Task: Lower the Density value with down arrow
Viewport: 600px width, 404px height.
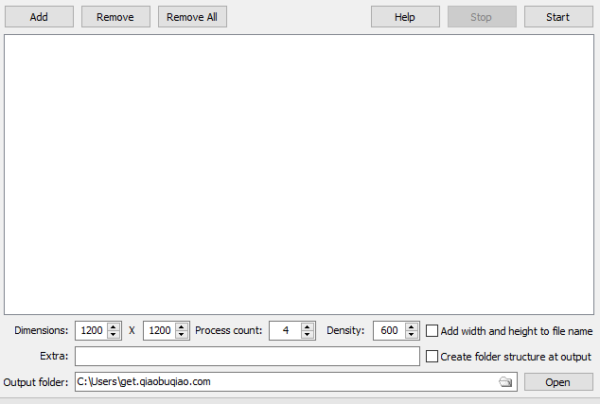Action: tap(412, 335)
